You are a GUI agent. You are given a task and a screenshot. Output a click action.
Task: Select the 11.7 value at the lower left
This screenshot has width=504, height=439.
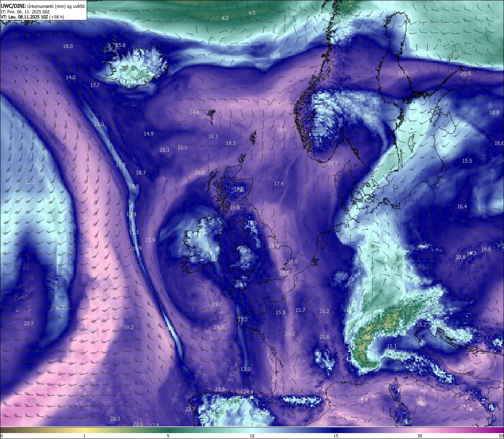click(x=60, y=307)
